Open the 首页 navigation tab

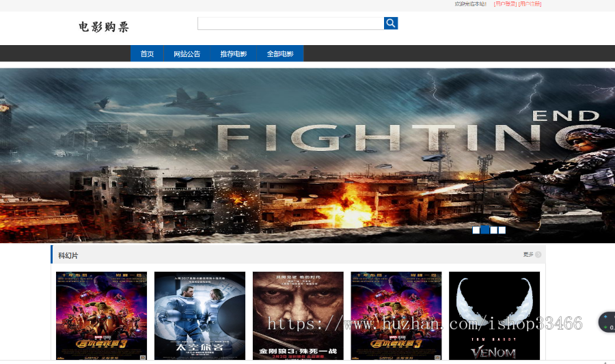tap(147, 54)
